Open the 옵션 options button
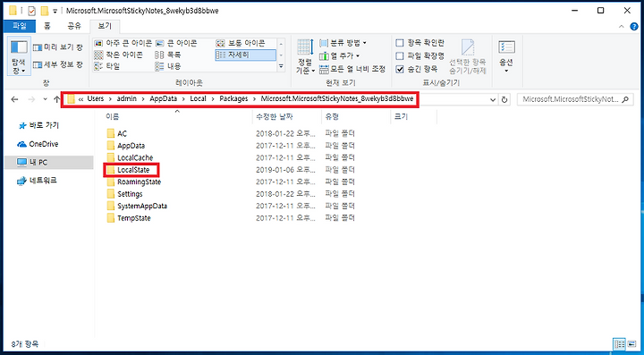This screenshot has height=355, width=644. (x=506, y=56)
